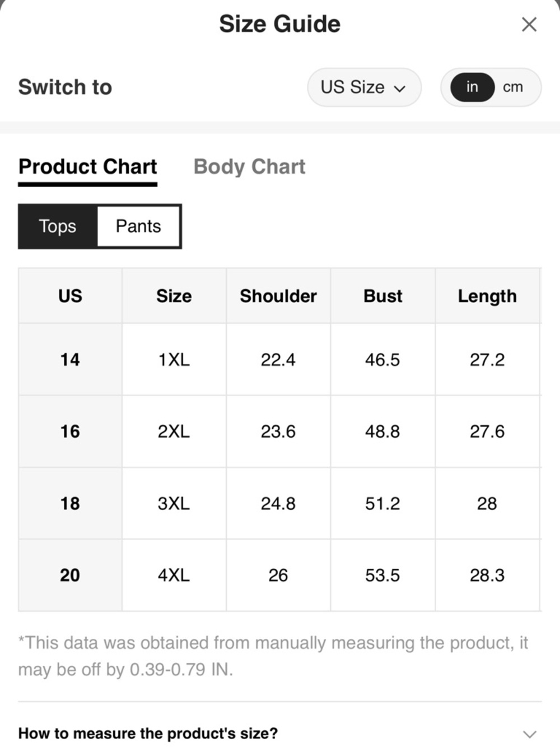
Task: Select the US 14 row
Action: coord(70,359)
